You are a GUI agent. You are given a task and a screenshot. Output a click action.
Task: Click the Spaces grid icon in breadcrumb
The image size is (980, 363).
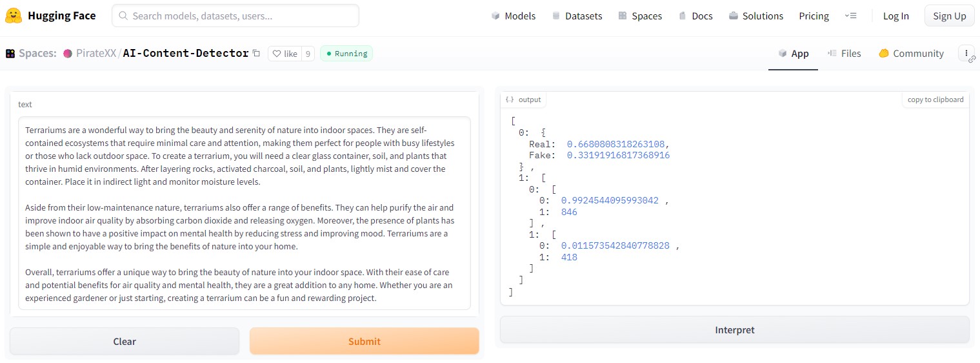tap(10, 54)
